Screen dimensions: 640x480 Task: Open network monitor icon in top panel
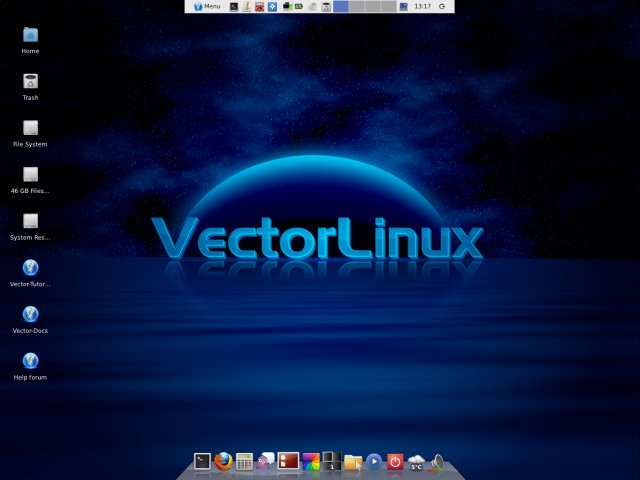coord(287,7)
